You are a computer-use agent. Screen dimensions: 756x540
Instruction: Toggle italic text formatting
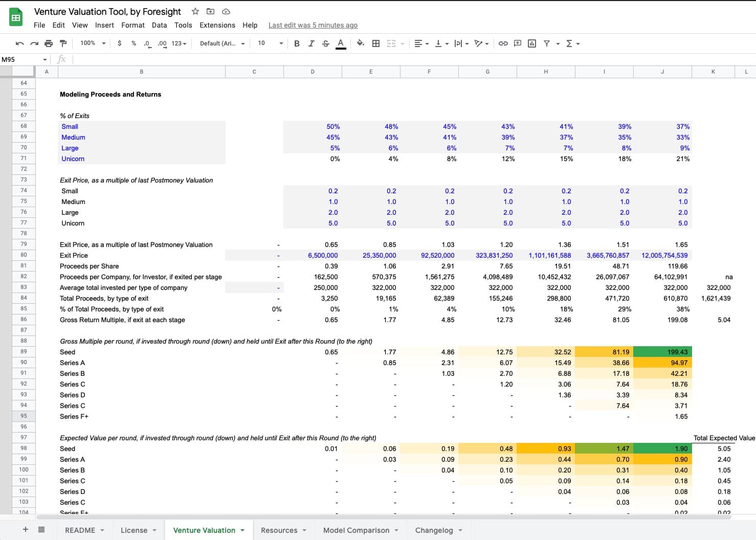pyautogui.click(x=311, y=43)
